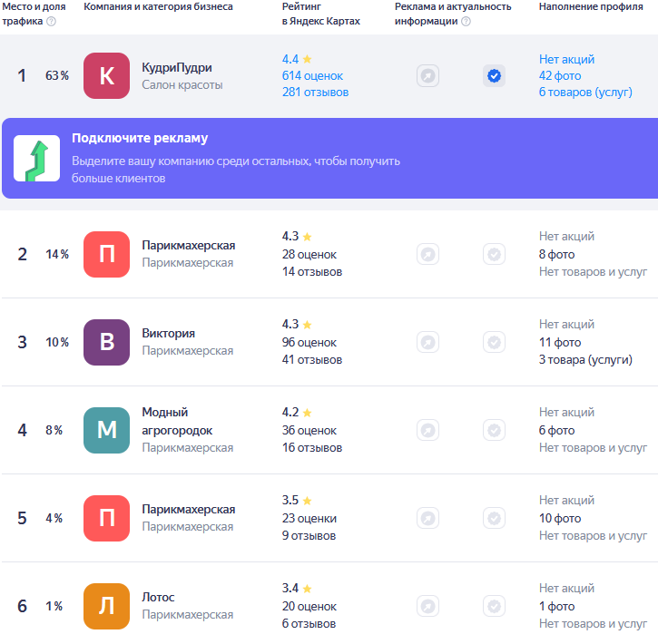Click the red П avatar in row 2
Screen dimensions: 658x644
click(106, 255)
